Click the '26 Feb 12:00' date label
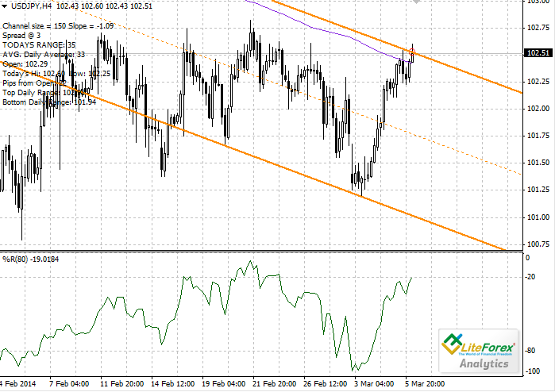Screen dimensions: 555x392 [x=326, y=384]
